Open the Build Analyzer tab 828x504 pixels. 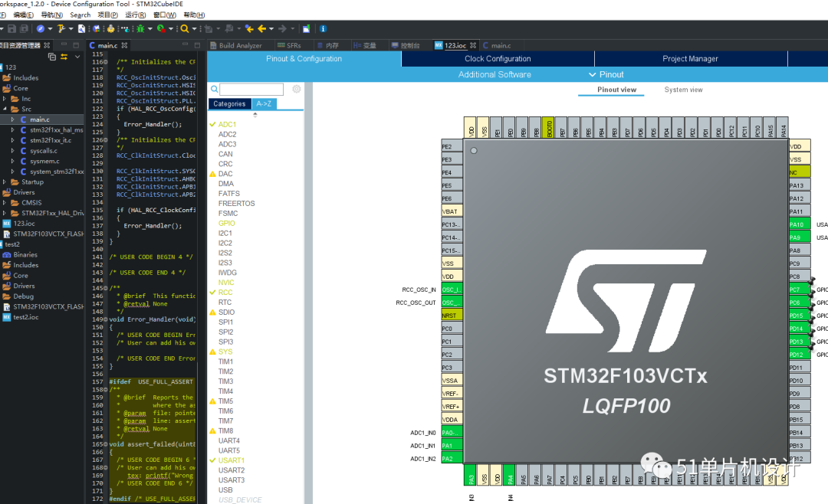(235, 45)
